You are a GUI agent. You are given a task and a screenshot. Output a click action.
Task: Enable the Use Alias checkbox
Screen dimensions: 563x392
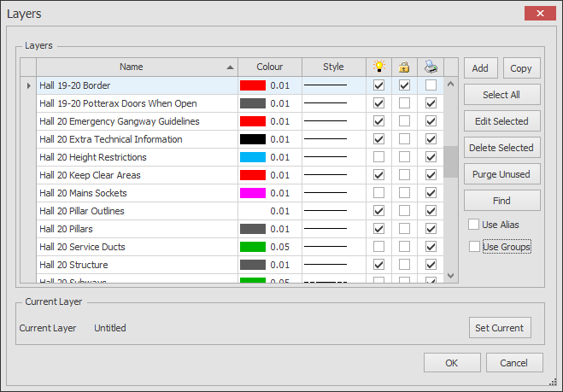tap(473, 225)
